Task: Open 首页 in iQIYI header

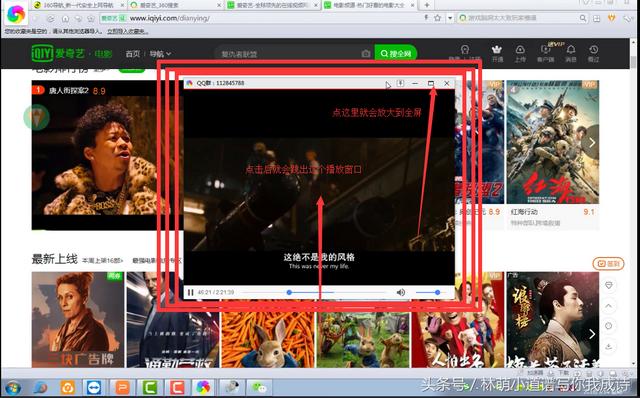Action: 132,54
